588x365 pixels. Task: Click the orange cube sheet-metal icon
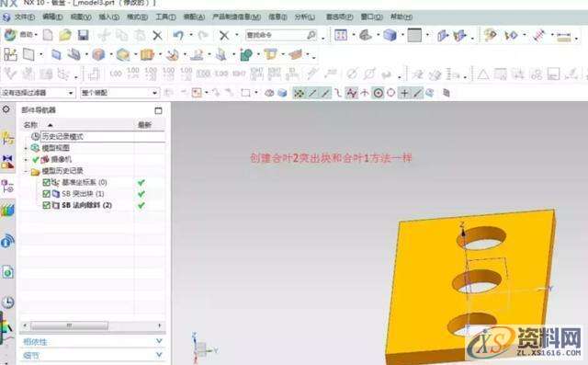point(98,55)
